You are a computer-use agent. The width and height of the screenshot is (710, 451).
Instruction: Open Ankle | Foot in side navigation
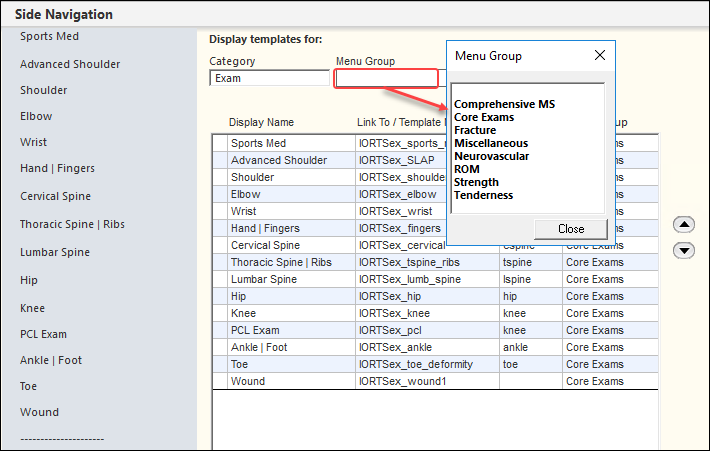coord(51,360)
